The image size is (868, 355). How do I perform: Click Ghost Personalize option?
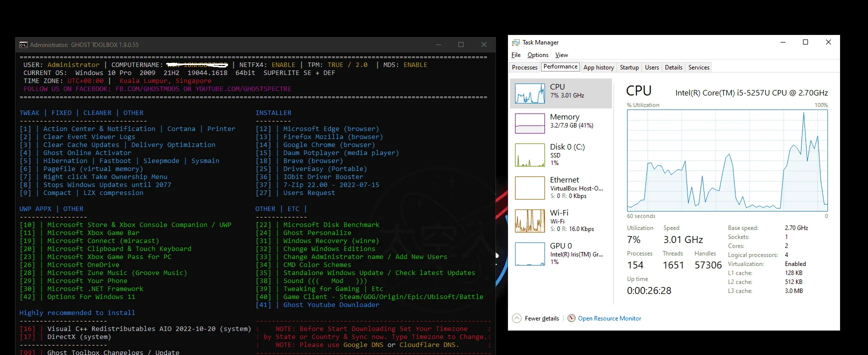click(303, 232)
